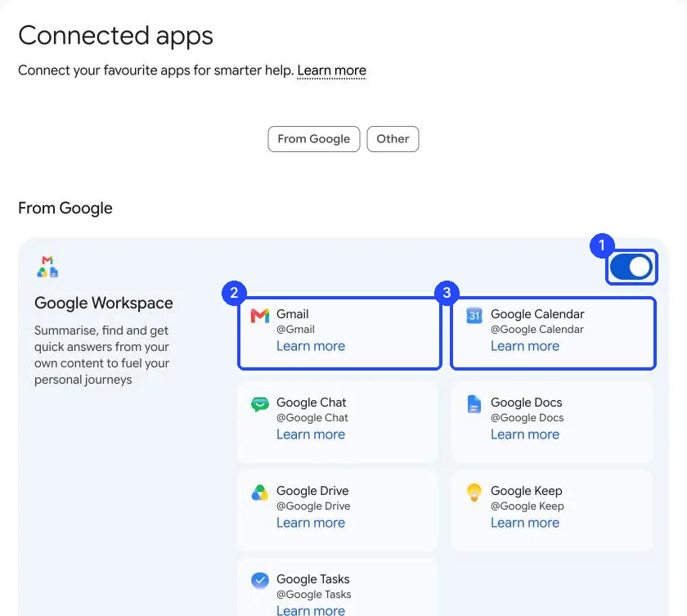
Task: Click the @Google Drive handle text
Action: 313,506
